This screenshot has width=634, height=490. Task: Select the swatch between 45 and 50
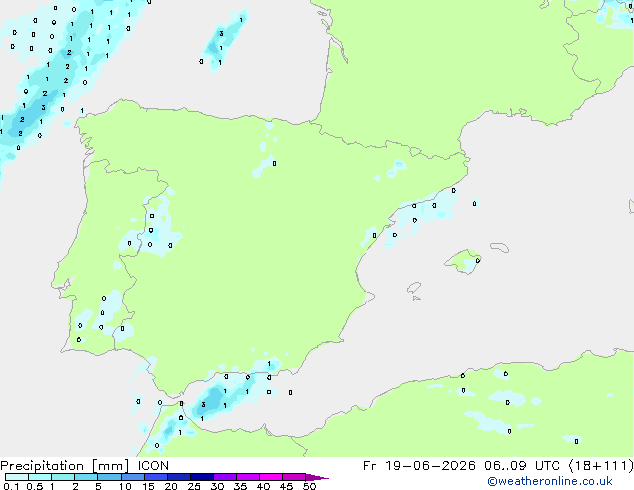click(x=294, y=477)
